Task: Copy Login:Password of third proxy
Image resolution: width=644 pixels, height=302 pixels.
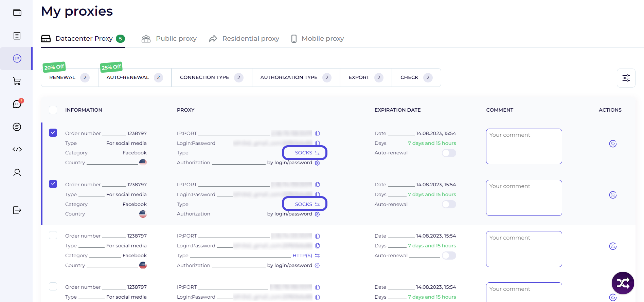Action: [x=318, y=246]
